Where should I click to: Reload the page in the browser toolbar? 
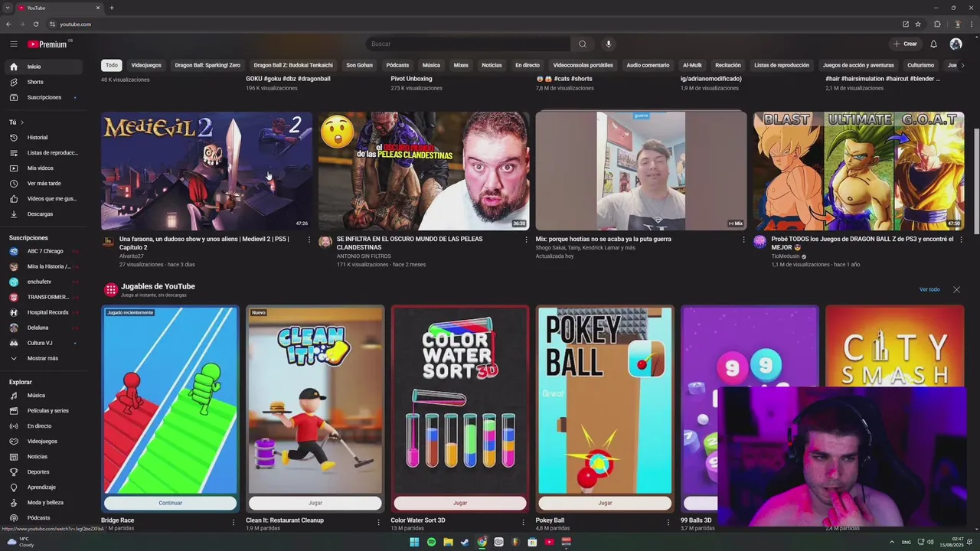click(x=36, y=24)
